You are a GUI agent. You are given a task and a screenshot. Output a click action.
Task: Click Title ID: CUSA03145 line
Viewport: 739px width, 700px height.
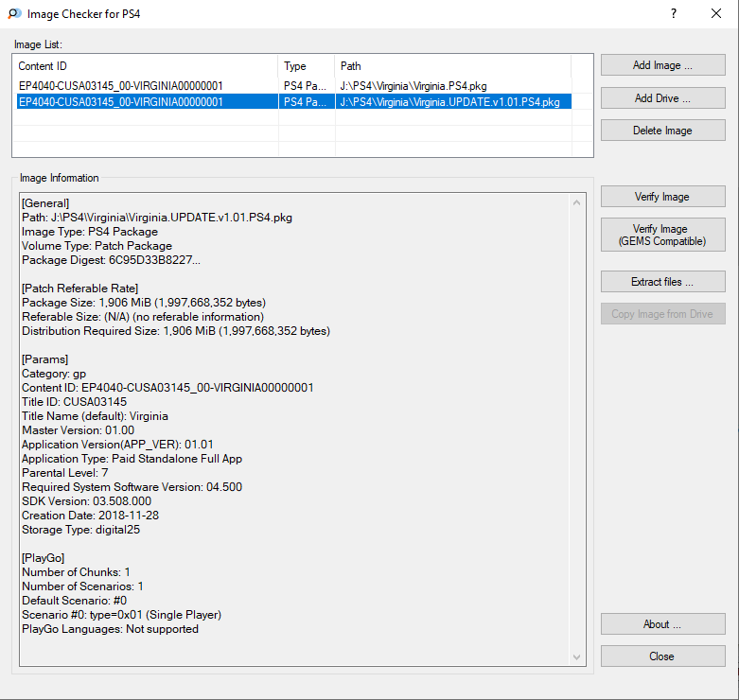pyautogui.click(x=74, y=402)
